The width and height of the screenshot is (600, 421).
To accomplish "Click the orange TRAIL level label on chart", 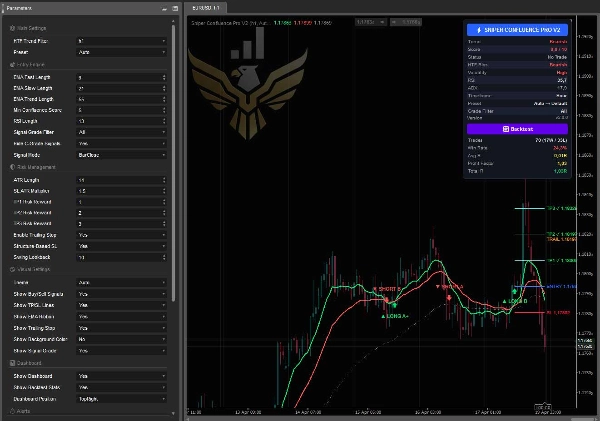I will [561, 239].
